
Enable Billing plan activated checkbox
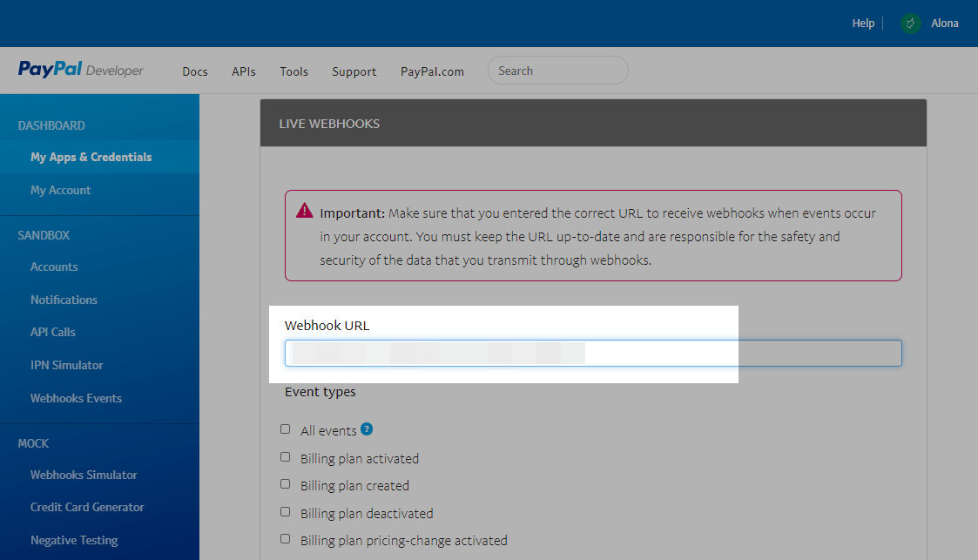pyautogui.click(x=286, y=457)
